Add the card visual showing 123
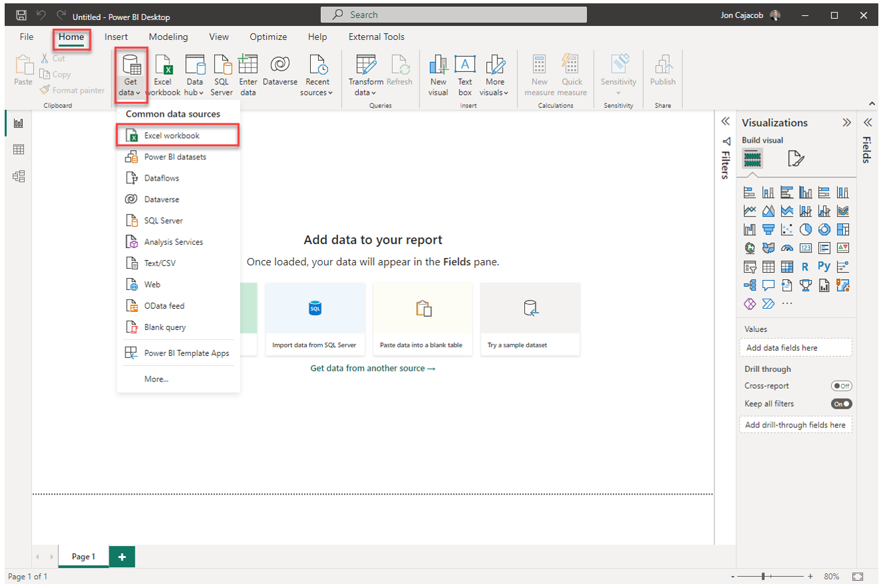 pyautogui.click(x=806, y=248)
